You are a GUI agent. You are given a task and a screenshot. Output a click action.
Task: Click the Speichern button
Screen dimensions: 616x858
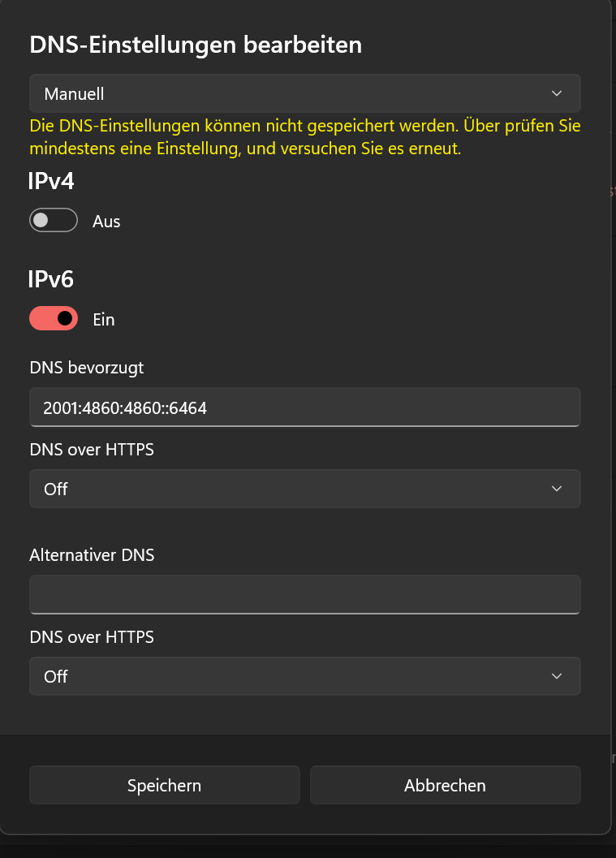tap(164, 785)
